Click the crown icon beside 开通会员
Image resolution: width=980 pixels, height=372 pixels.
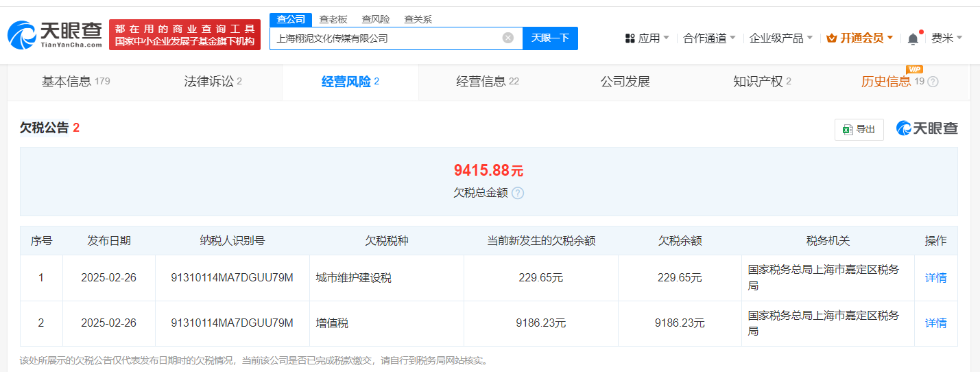point(832,38)
